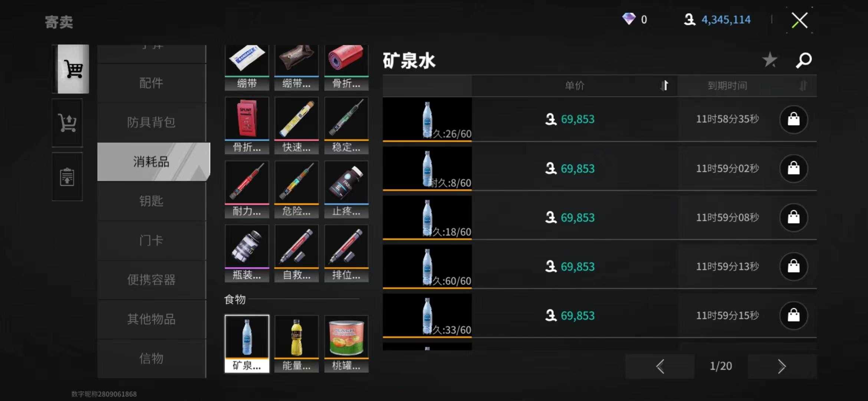This screenshot has height=401, width=868.
Task: Buy the water expiring 11时59分15秒
Action: point(793,316)
